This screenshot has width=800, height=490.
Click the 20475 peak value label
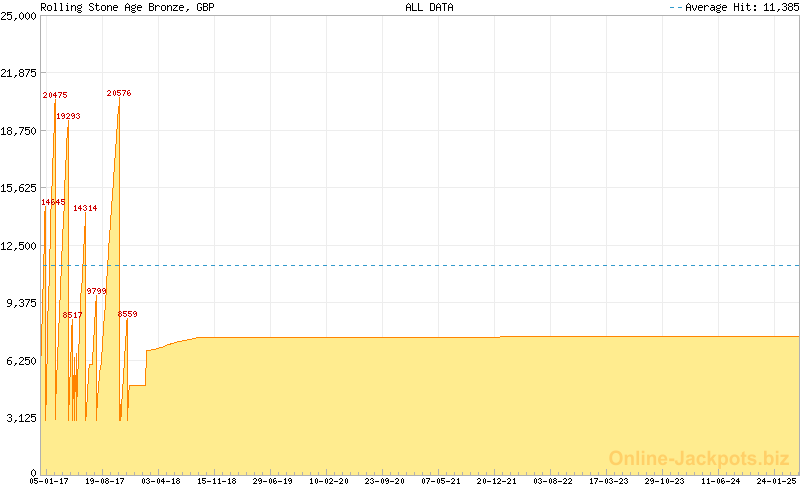pyautogui.click(x=55, y=95)
